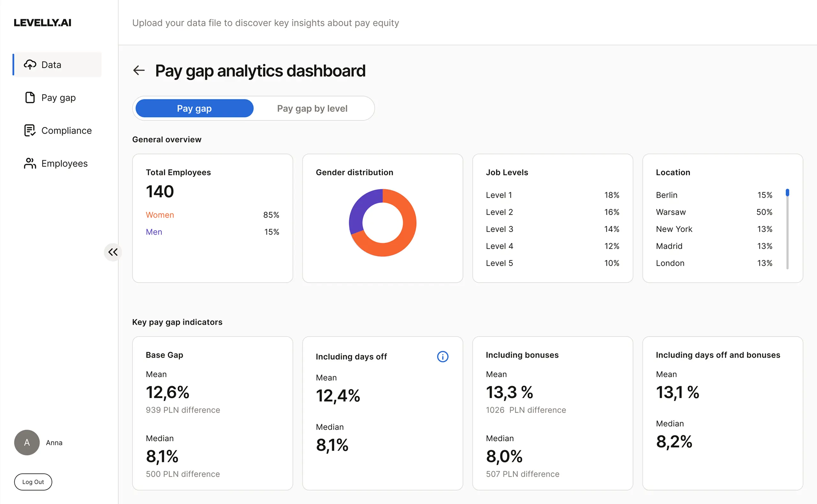Click the New York location row
The image size is (817, 504).
(x=714, y=229)
